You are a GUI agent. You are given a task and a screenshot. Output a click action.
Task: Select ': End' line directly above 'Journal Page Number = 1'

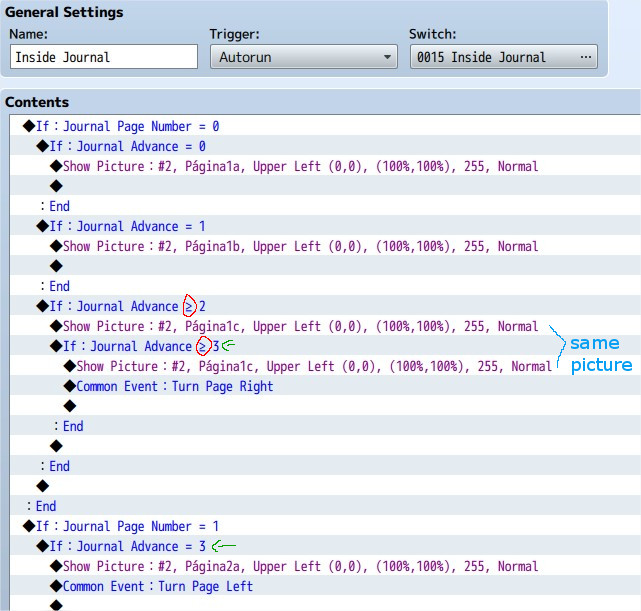(325, 506)
